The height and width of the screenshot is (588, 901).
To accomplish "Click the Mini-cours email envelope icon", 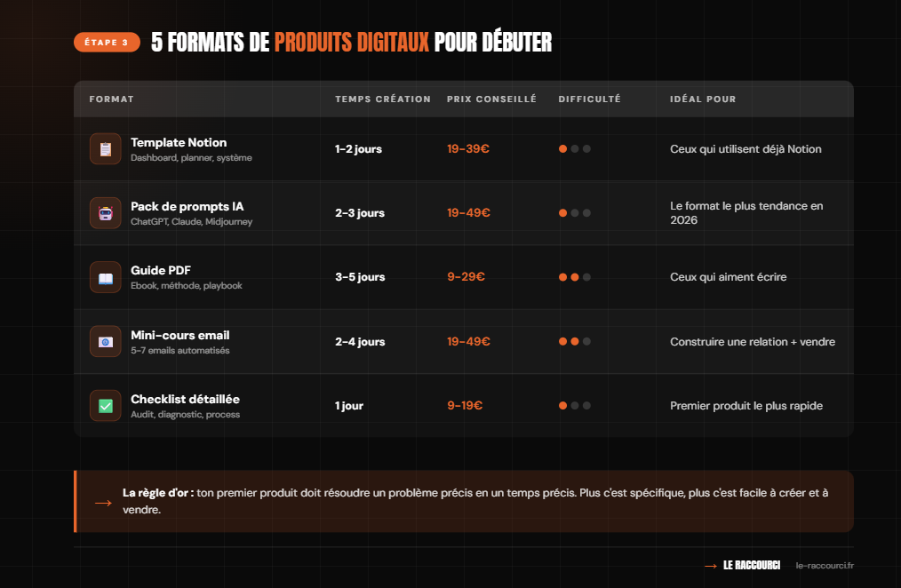I will 105,342.
